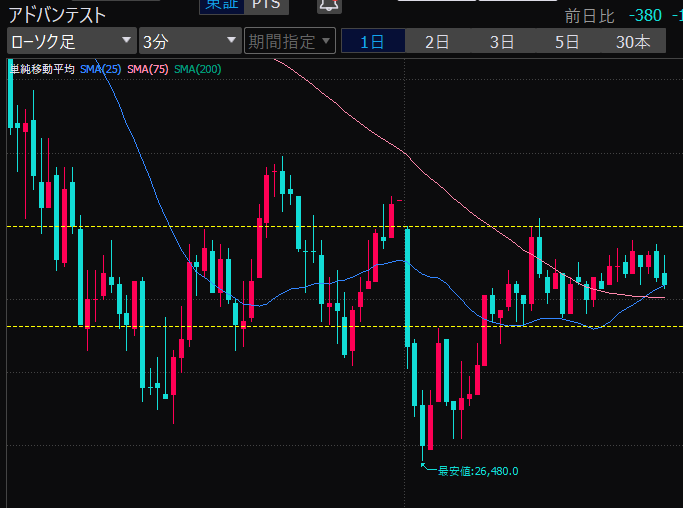The width and height of the screenshot is (683, 508).
Task: Switch to PTS market
Action: point(266,5)
